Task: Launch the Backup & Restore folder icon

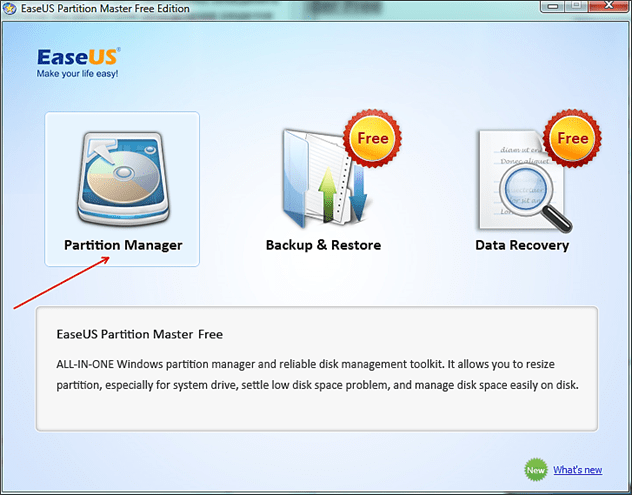Action: click(325, 177)
